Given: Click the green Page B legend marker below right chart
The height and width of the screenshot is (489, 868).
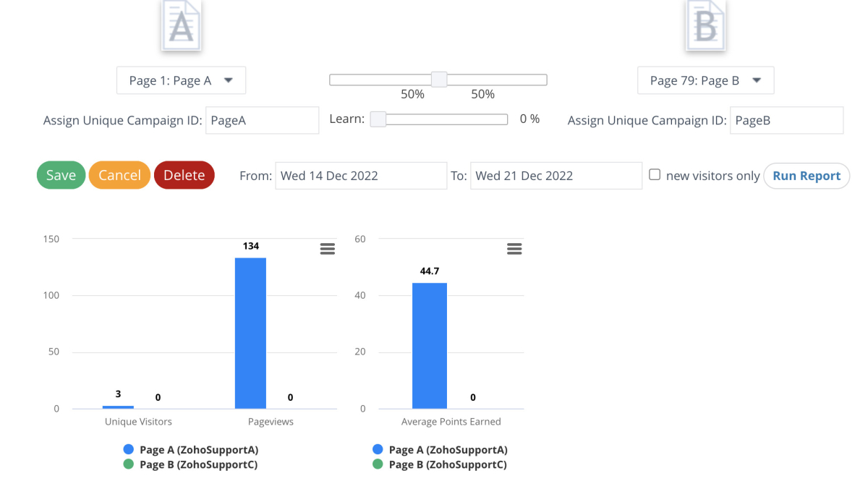Looking at the screenshot, I should [x=378, y=464].
